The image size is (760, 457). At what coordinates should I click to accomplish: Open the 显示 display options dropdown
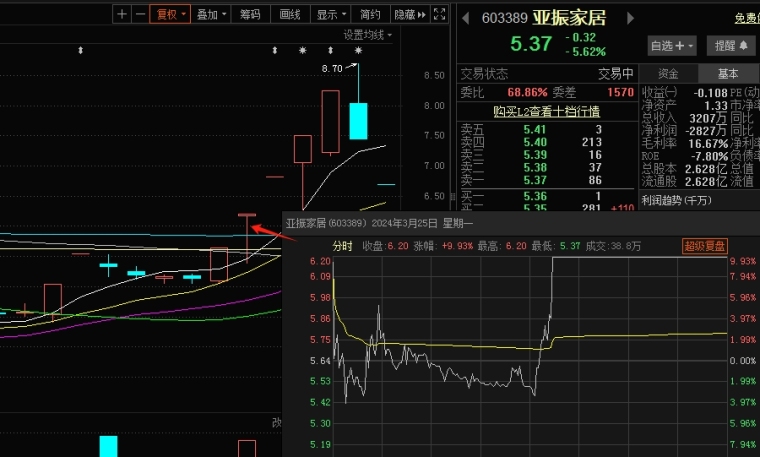331,15
